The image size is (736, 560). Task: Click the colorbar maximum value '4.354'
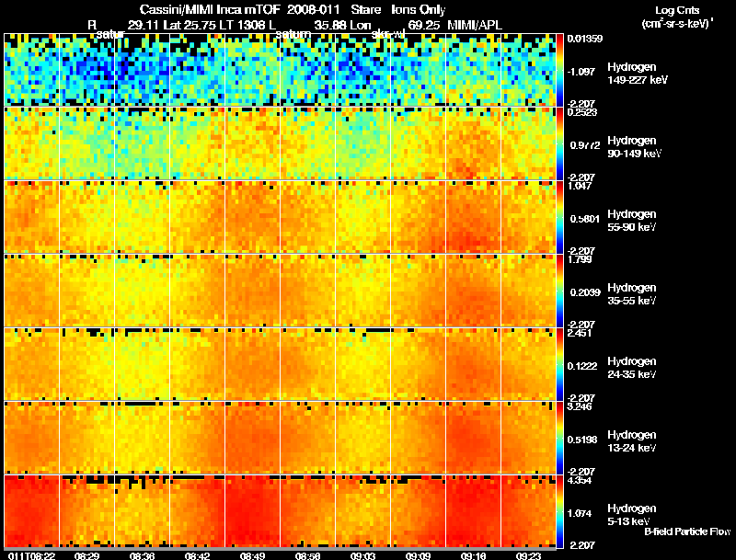coord(580,481)
